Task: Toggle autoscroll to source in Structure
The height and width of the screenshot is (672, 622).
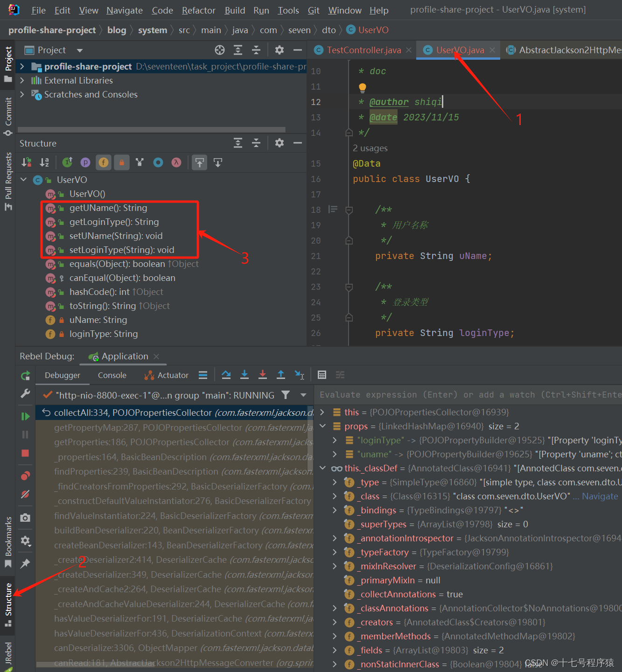Action: 200,162
